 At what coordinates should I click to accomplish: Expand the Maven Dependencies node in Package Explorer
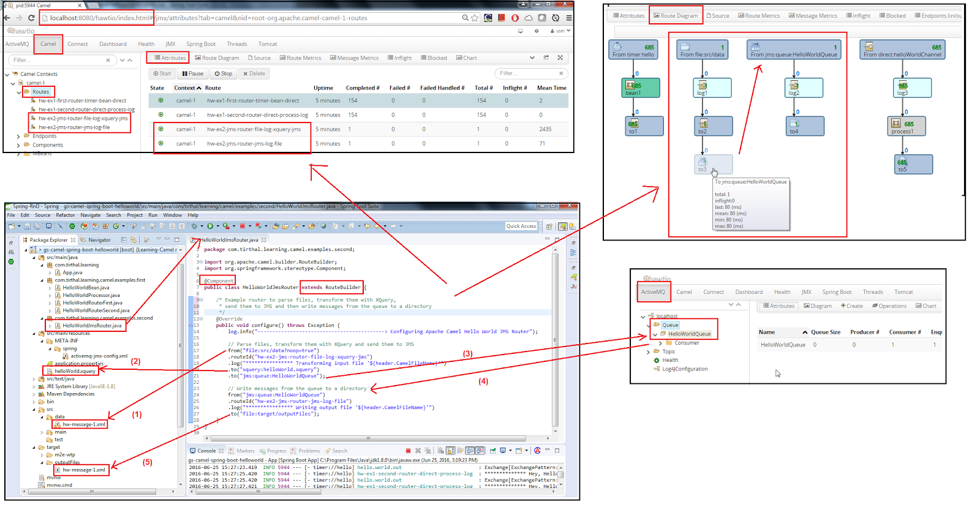point(34,394)
